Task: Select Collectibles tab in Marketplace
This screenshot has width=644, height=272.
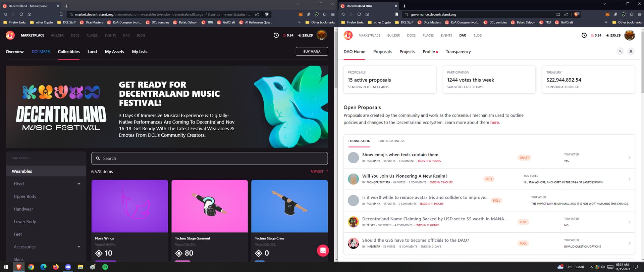Action: click(x=69, y=52)
